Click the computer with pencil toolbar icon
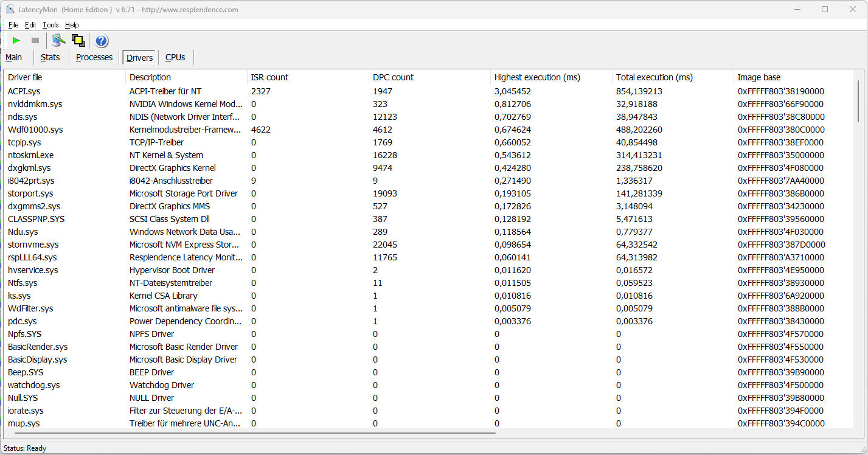Viewport: 868px width, 455px height. point(58,41)
